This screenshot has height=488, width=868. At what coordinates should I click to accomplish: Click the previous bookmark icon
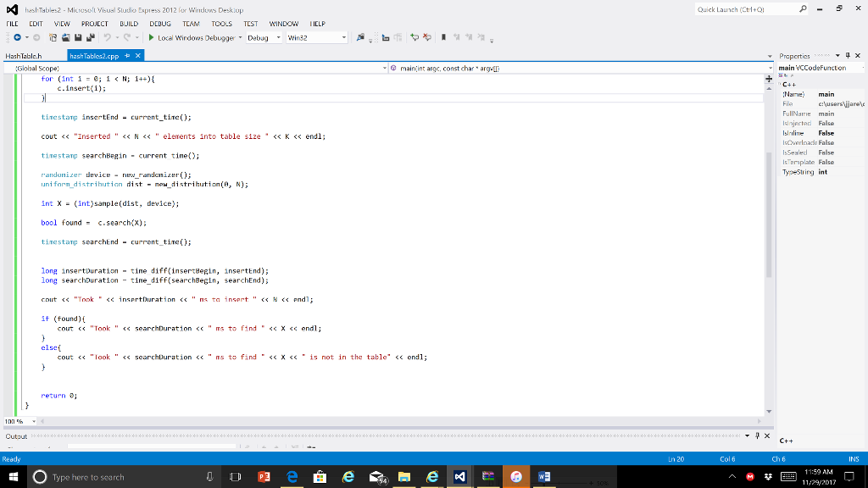tap(456, 37)
